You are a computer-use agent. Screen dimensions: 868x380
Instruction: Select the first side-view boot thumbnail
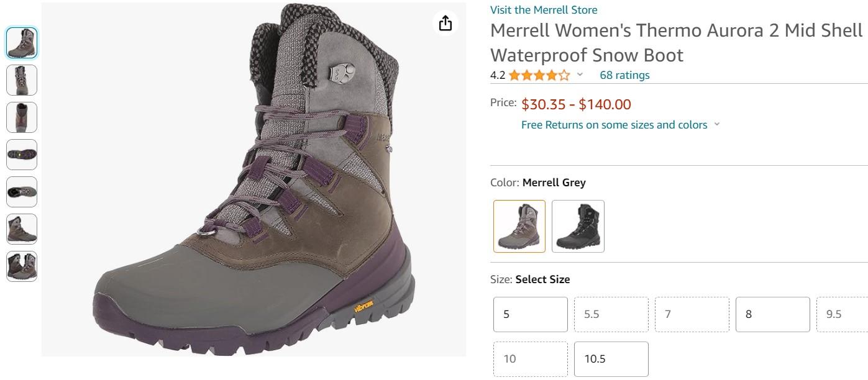pos(22,43)
